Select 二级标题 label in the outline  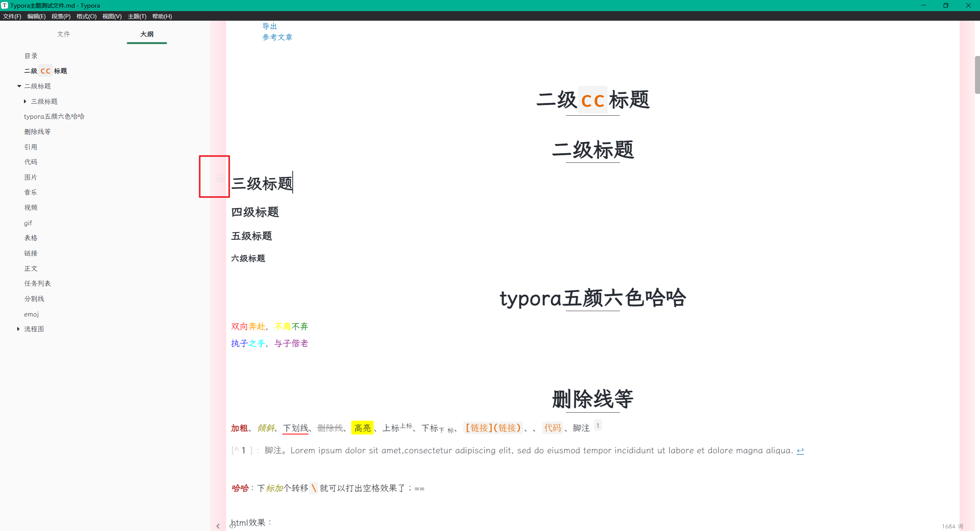38,86
